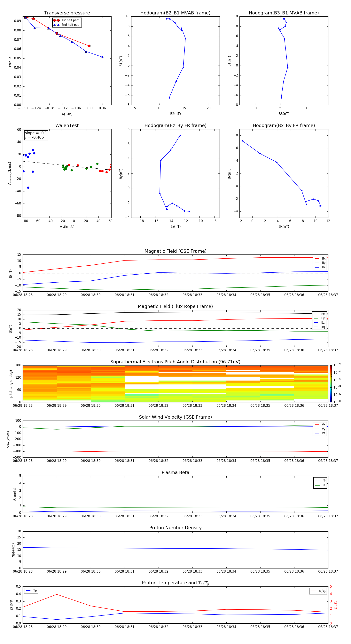The height and width of the screenshot is (644, 351).
Task: Click the Hodogram(Bz_By FR frame) title
Action: [x=175, y=125]
